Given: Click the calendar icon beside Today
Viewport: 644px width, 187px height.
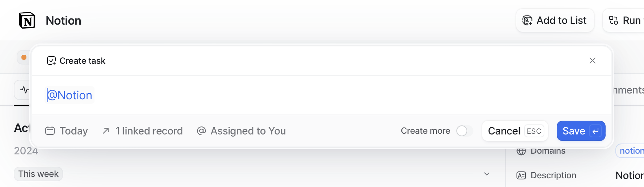Looking at the screenshot, I should point(50,131).
